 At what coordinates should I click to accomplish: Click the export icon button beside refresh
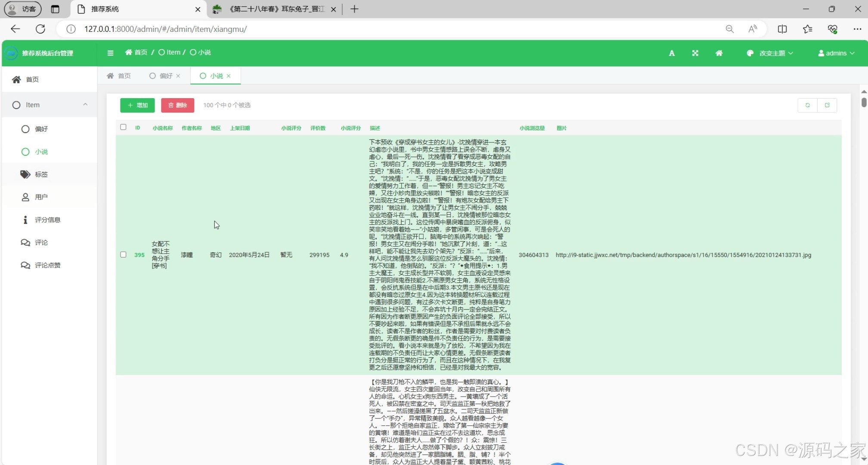827,105
